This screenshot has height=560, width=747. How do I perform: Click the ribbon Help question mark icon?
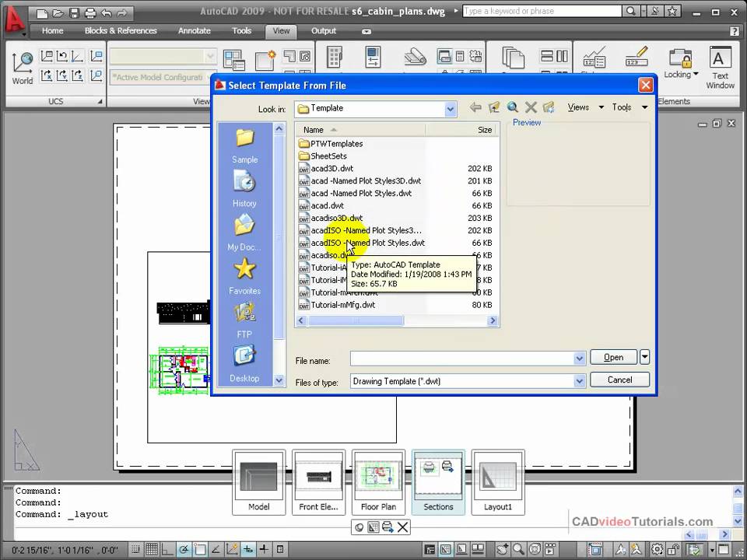tap(734, 31)
